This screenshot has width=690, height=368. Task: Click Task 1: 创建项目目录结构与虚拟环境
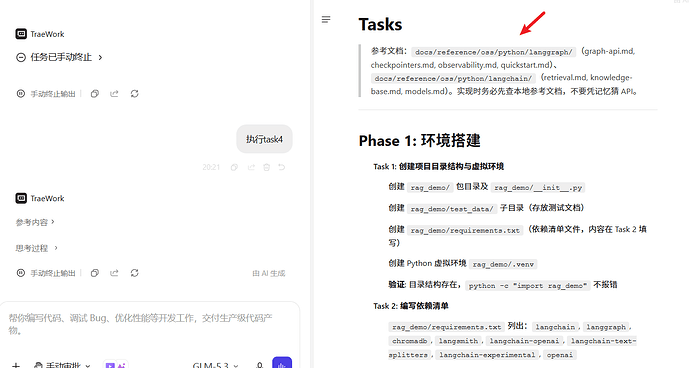439,166
